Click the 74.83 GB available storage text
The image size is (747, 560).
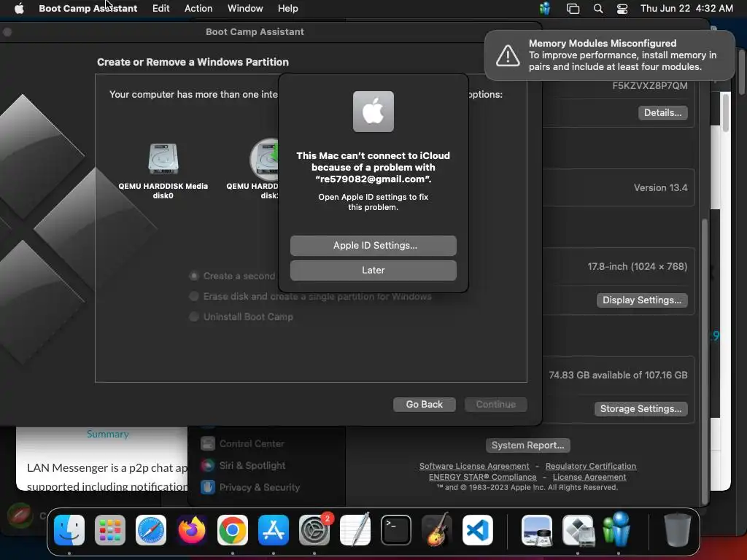[x=618, y=375]
